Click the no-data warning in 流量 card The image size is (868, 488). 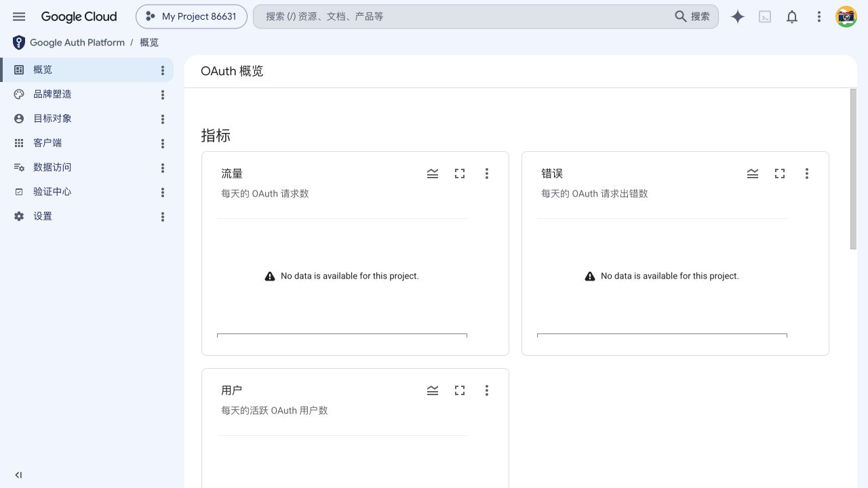[x=342, y=276]
